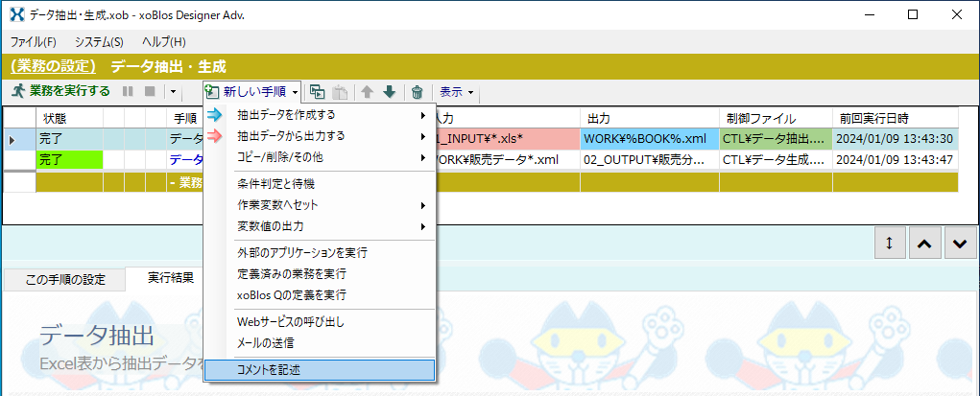
Task: Open the ヘルプ(H) menu
Action: [x=164, y=42]
